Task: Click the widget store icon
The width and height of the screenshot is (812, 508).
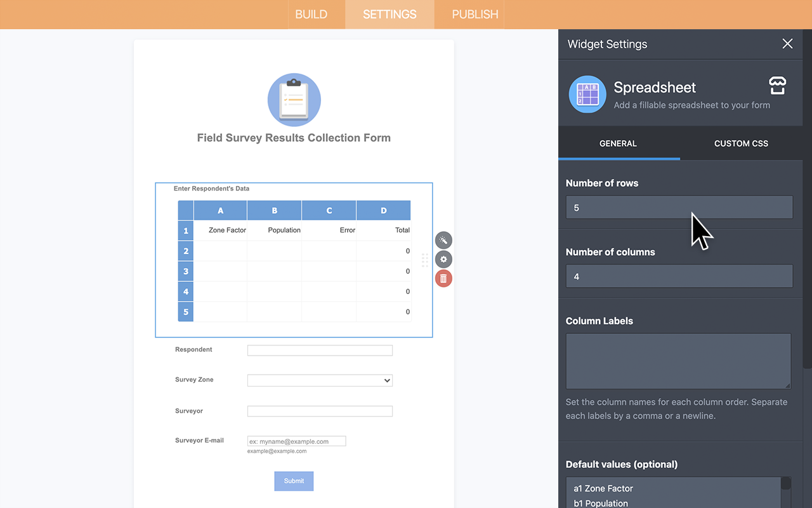Action: click(x=777, y=86)
